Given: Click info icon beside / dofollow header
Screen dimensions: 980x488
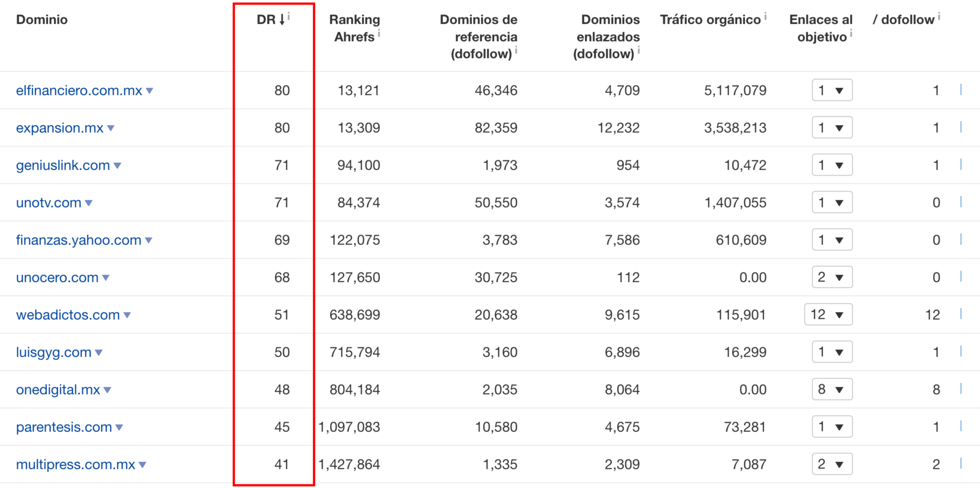Looking at the screenshot, I should tap(939, 16).
